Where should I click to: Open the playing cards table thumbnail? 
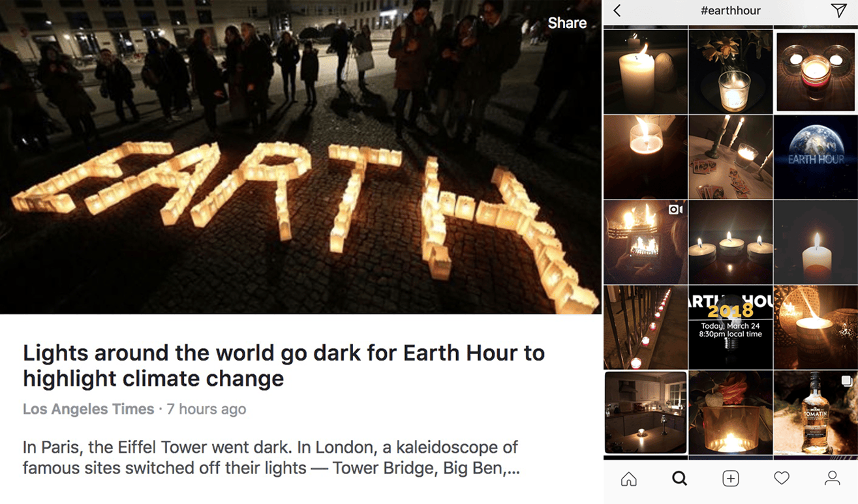[731, 157]
